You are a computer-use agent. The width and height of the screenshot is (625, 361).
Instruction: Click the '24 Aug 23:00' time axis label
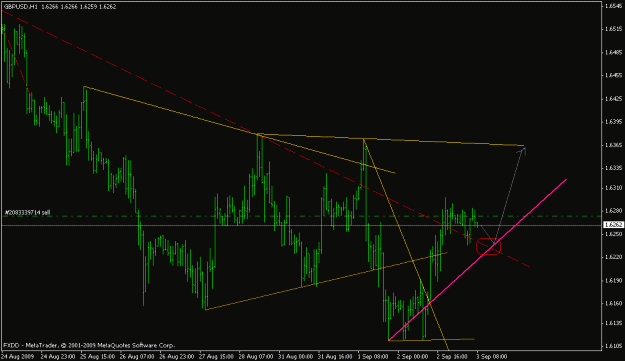tap(57, 356)
